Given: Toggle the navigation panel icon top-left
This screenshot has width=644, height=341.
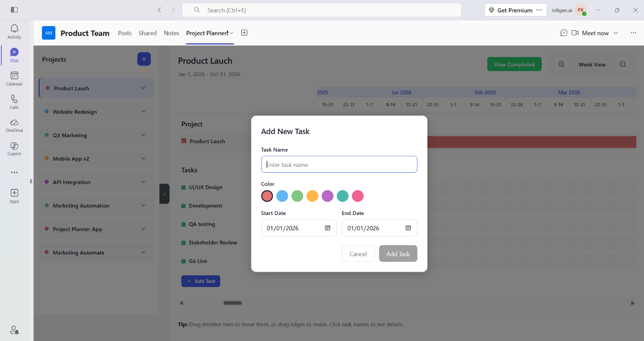Looking at the screenshot, I should (x=14, y=10).
